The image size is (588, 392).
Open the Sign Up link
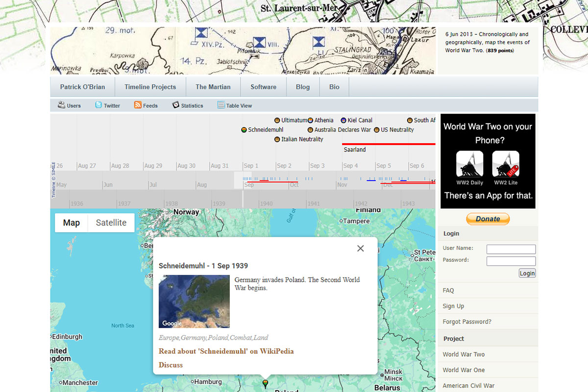[x=453, y=306]
